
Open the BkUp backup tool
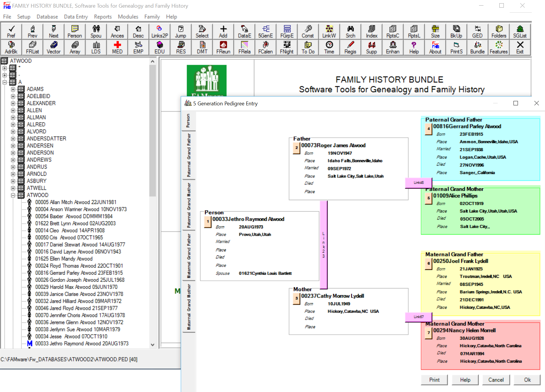tap(456, 31)
